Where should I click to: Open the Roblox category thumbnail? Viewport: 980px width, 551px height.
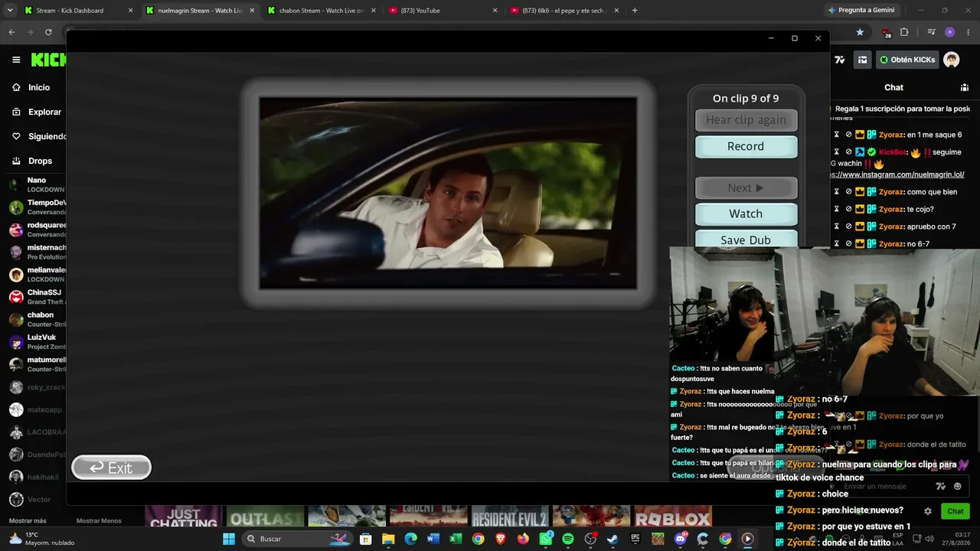(673, 517)
